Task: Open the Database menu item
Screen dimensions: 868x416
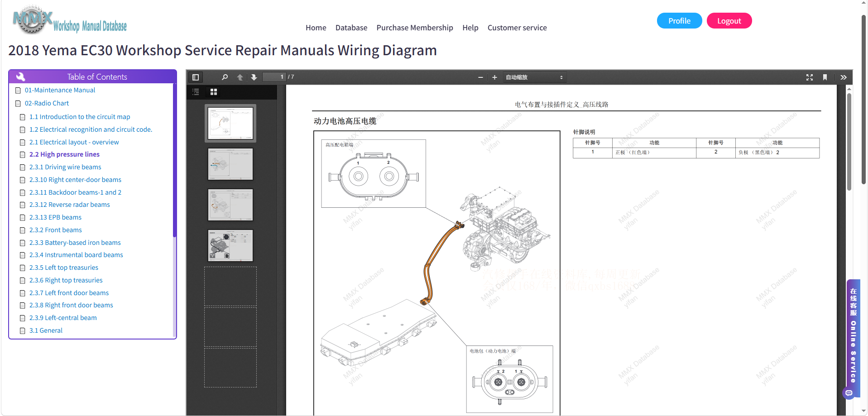Action: (351, 28)
